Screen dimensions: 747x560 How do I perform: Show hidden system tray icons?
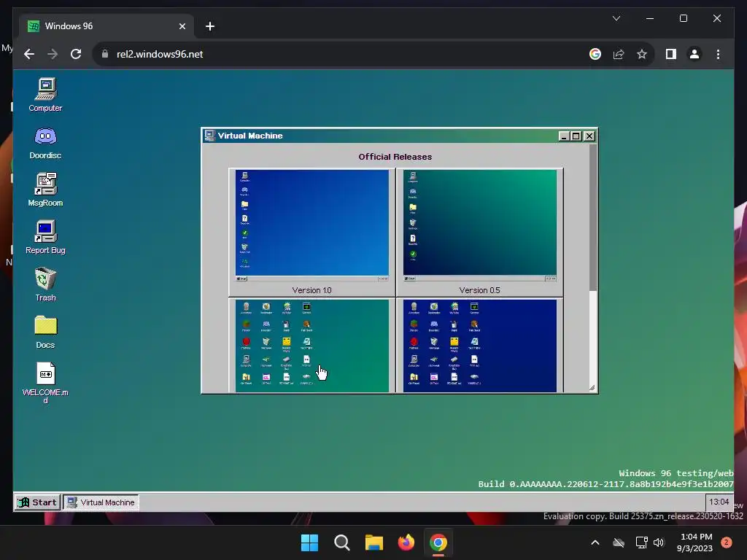coord(595,542)
